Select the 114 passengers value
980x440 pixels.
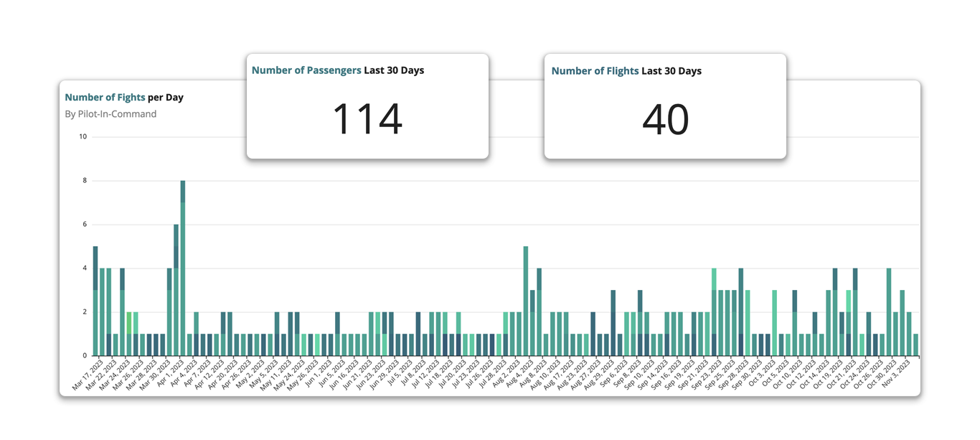(367, 118)
